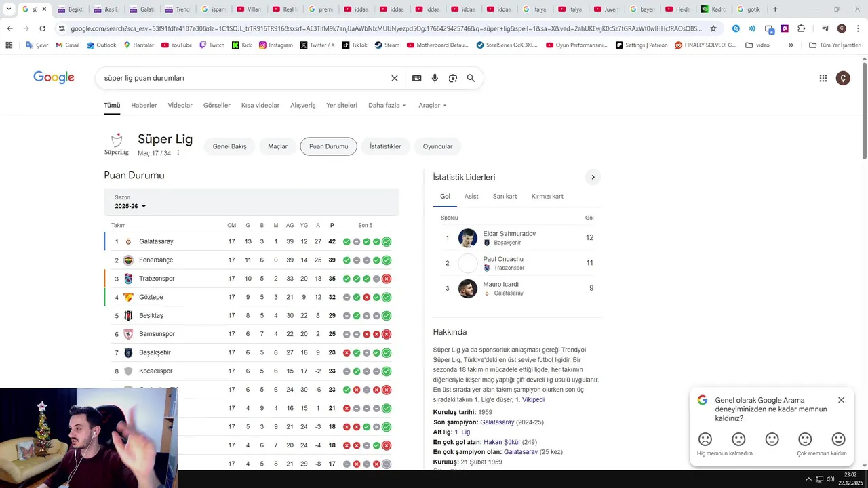This screenshot has width=868, height=488.
Task: Open the Google account avatar
Action: 843,78
